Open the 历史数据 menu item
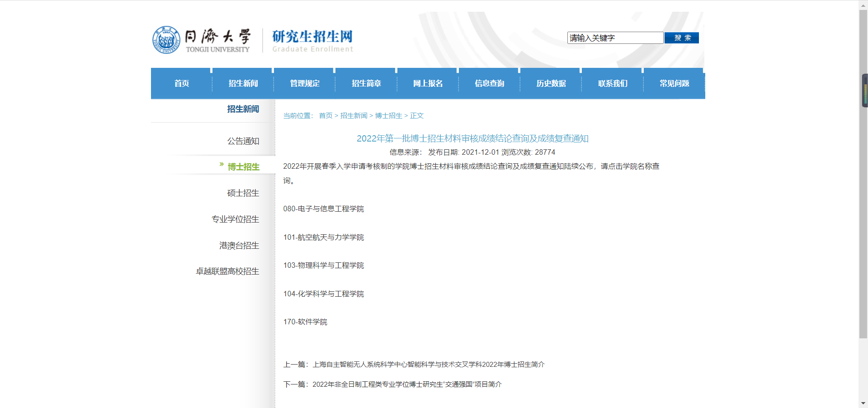The width and height of the screenshot is (868, 408). pos(551,83)
